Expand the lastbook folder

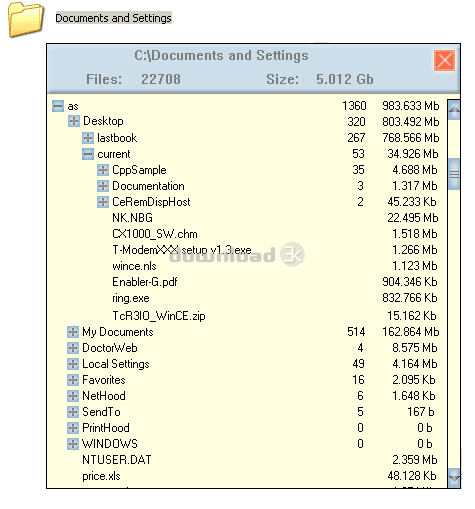(88, 138)
